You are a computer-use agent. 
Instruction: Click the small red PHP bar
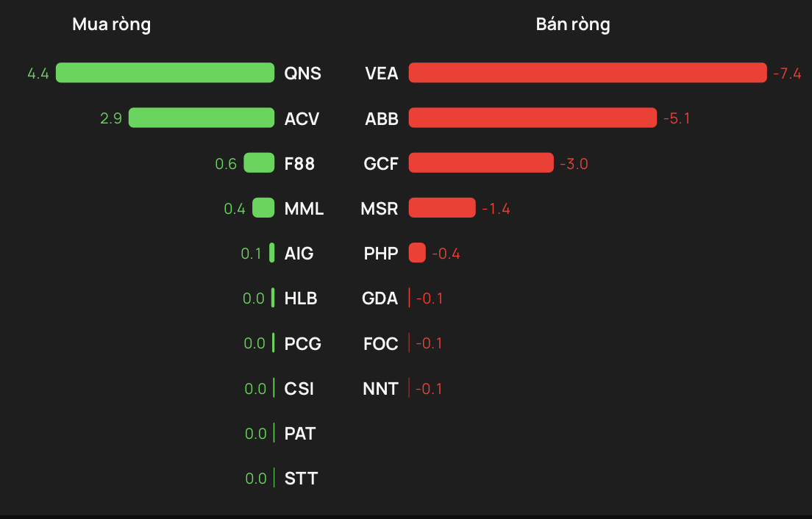[x=417, y=252]
